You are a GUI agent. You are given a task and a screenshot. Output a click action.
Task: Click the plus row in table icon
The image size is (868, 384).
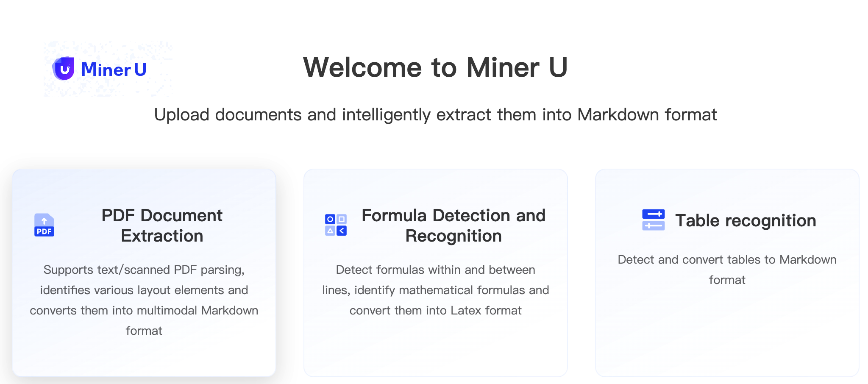coord(653,214)
